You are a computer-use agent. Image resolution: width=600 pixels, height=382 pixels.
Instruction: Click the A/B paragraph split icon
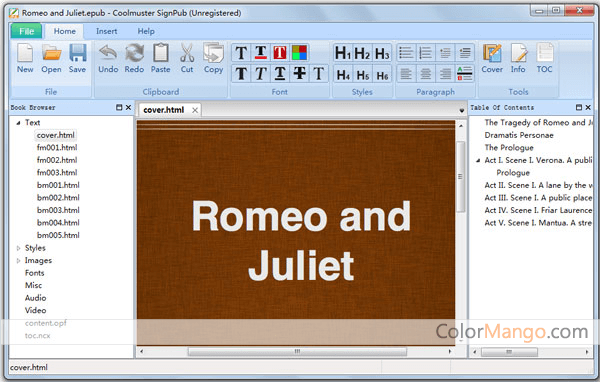(465, 73)
